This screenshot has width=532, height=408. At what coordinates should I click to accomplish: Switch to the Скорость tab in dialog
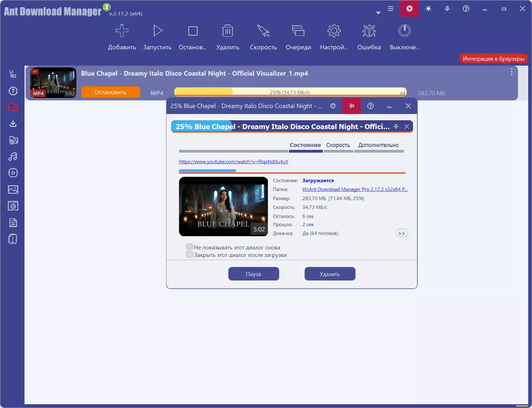click(338, 145)
